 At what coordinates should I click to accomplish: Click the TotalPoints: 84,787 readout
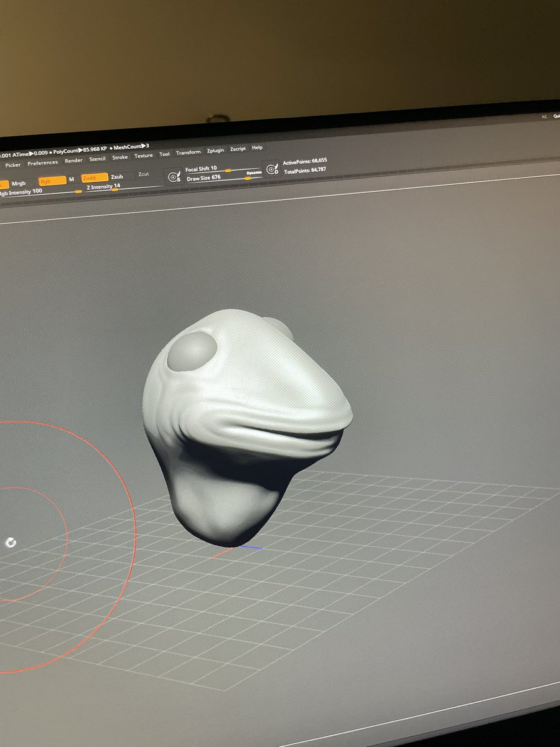tap(305, 169)
